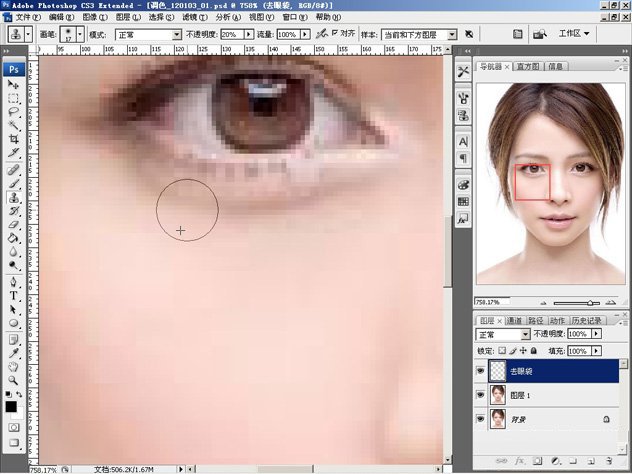This screenshot has width=632, height=474.
Task: Click the add layer mask icon
Action: pos(538,463)
